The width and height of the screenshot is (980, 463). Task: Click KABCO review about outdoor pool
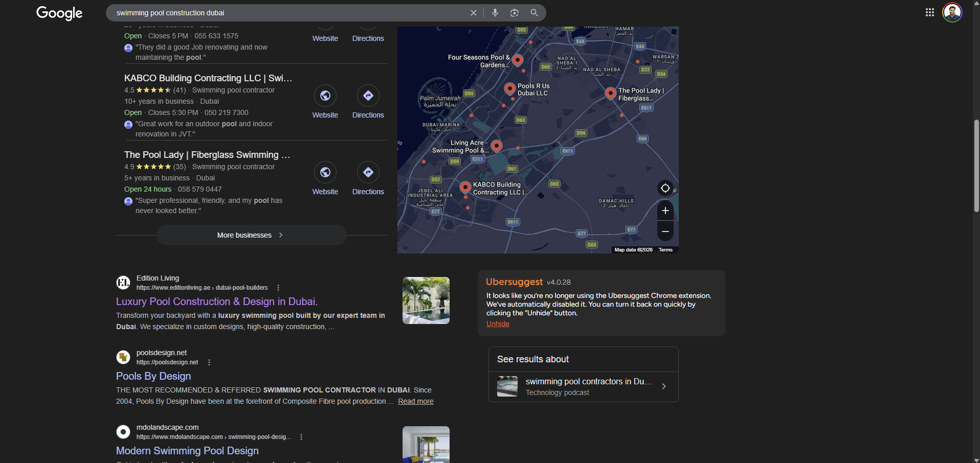[204, 129]
